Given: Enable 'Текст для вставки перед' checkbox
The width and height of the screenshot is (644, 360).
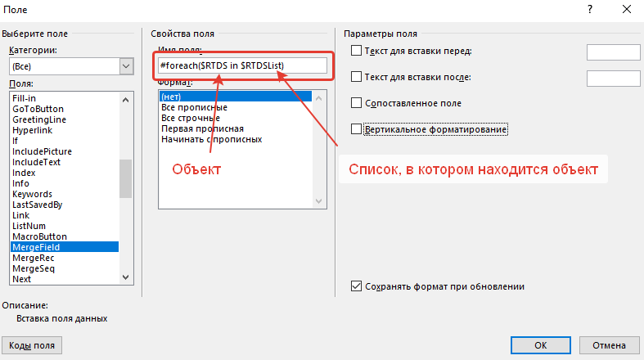Looking at the screenshot, I should click(356, 52).
